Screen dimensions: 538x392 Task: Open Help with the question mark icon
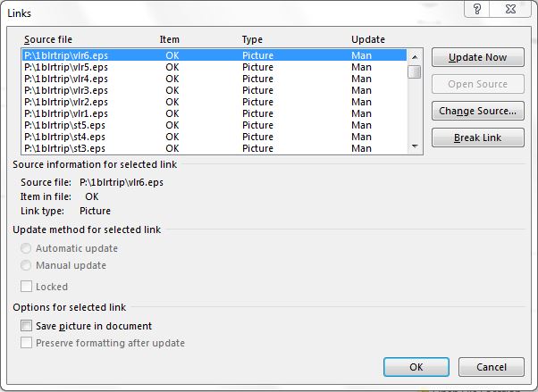tap(477, 9)
